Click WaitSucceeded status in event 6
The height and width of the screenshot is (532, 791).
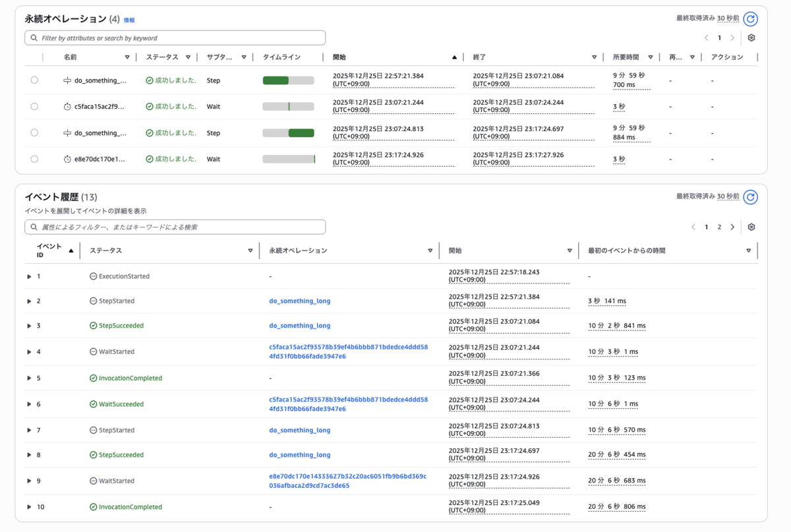(116, 404)
